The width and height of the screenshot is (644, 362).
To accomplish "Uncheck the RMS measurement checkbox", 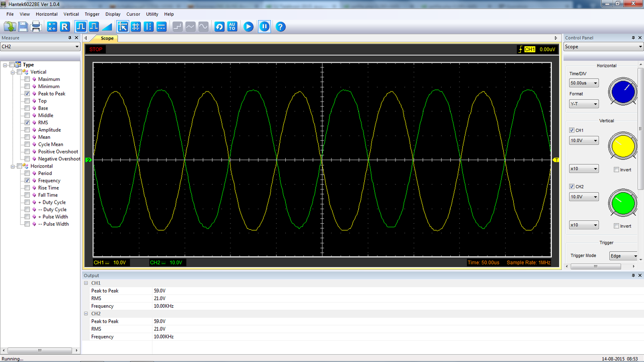I will (x=27, y=123).
